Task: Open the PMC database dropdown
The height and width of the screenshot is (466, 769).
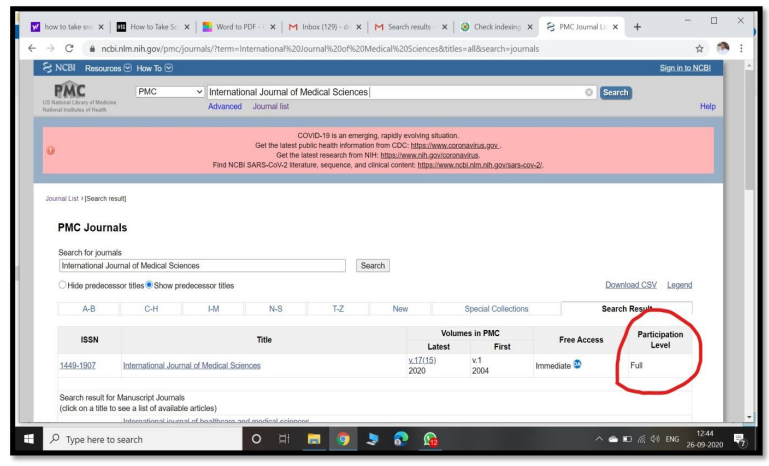Action: (169, 92)
